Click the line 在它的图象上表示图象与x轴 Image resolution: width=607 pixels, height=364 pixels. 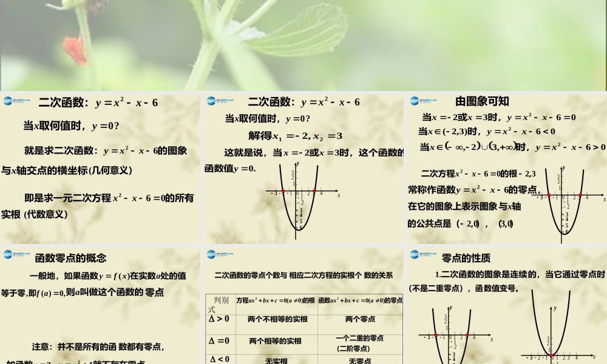(x=464, y=206)
